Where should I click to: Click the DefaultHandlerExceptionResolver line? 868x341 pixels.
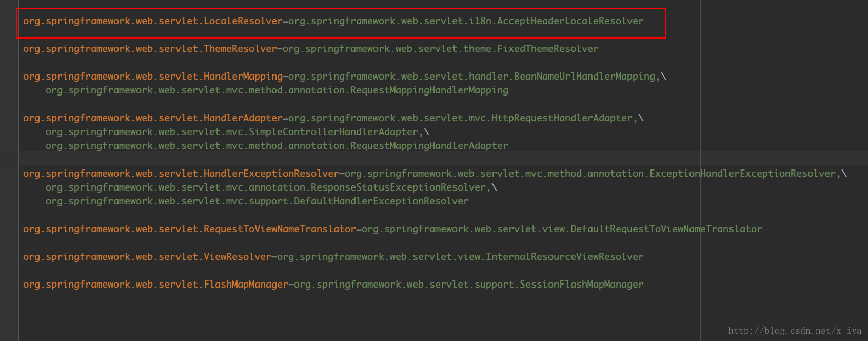click(257, 201)
